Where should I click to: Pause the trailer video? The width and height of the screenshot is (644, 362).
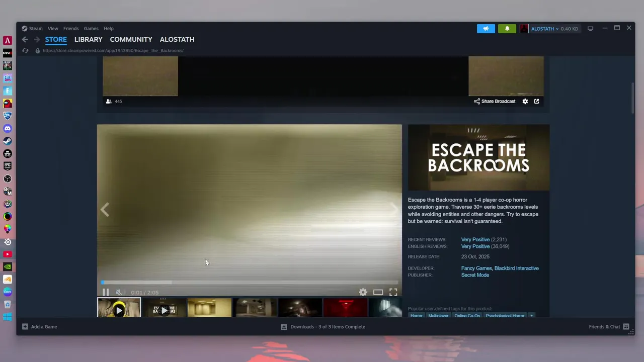pos(106,292)
